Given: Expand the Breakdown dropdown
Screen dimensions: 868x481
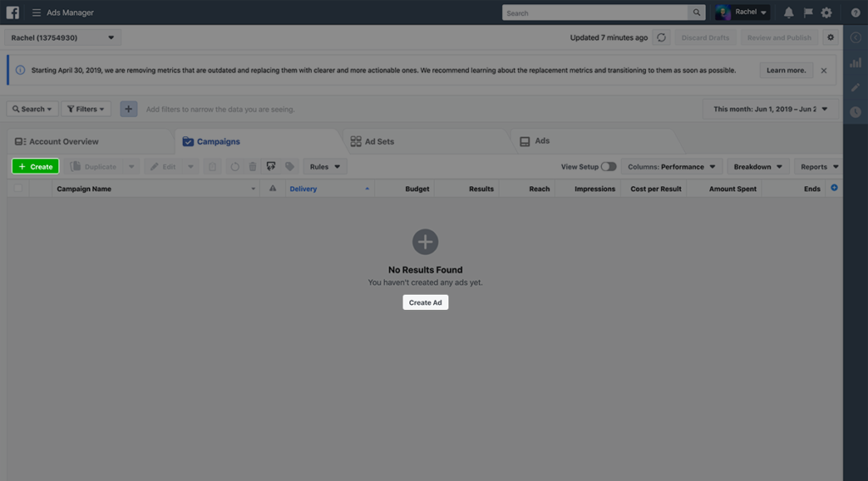Looking at the screenshot, I should coord(758,167).
